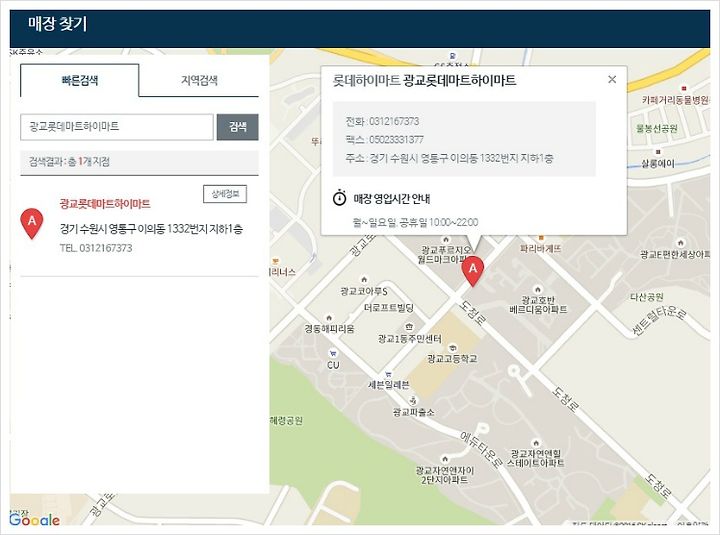Screen dimensions: 720x535
Task: Click the 광교파출소 police icon
Action: (413, 400)
